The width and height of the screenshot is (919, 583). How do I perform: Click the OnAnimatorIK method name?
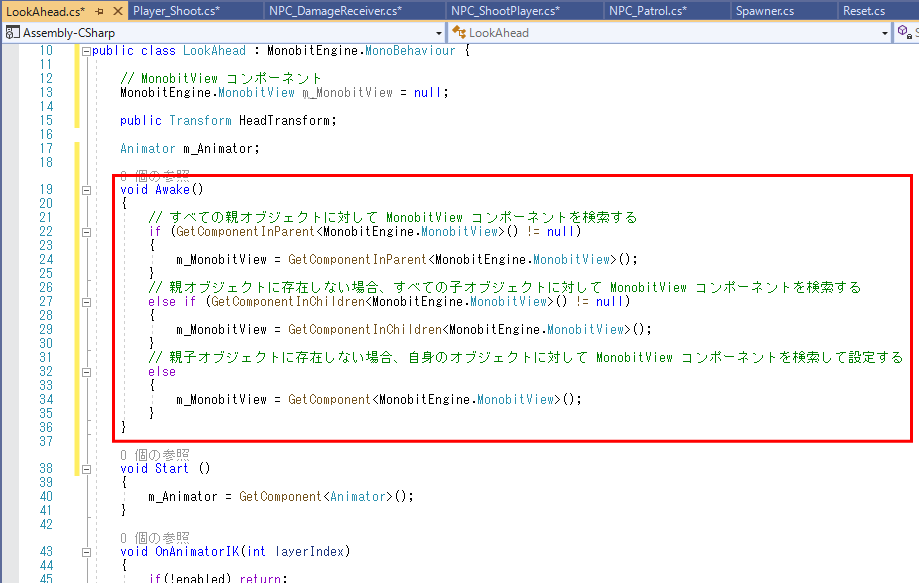tap(198, 551)
